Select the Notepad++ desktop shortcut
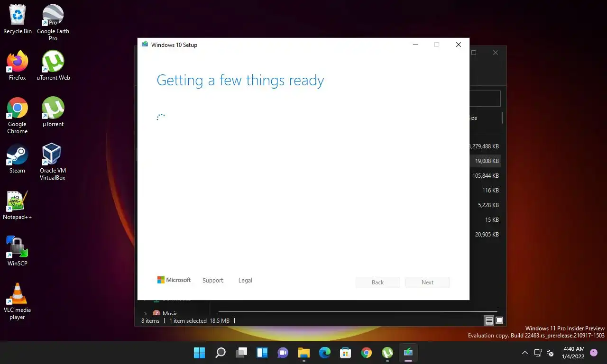The height and width of the screenshot is (364, 607). (x=18, y=205)
